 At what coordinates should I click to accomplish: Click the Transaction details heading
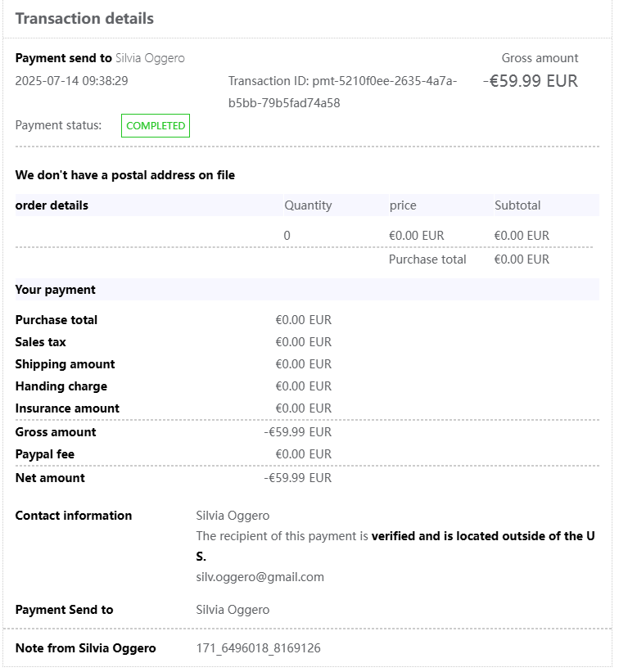84,19
